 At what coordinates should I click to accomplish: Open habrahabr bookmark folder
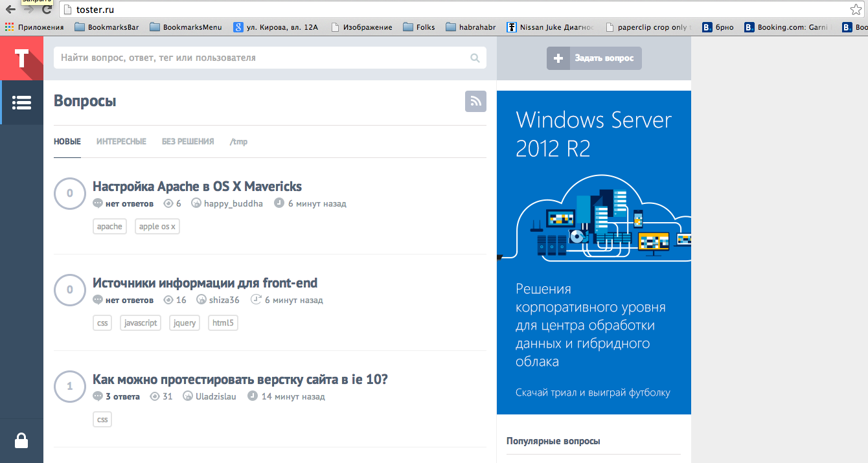(x=471, y=27)
